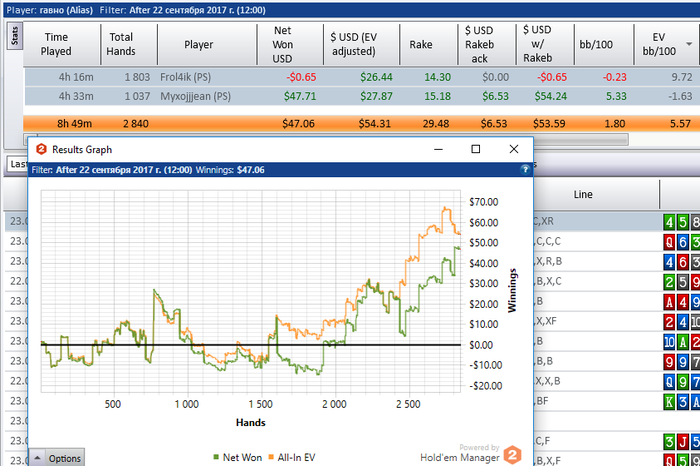Click the X,R,B line cell
The image size is (700, 466).
pos(596,262)
